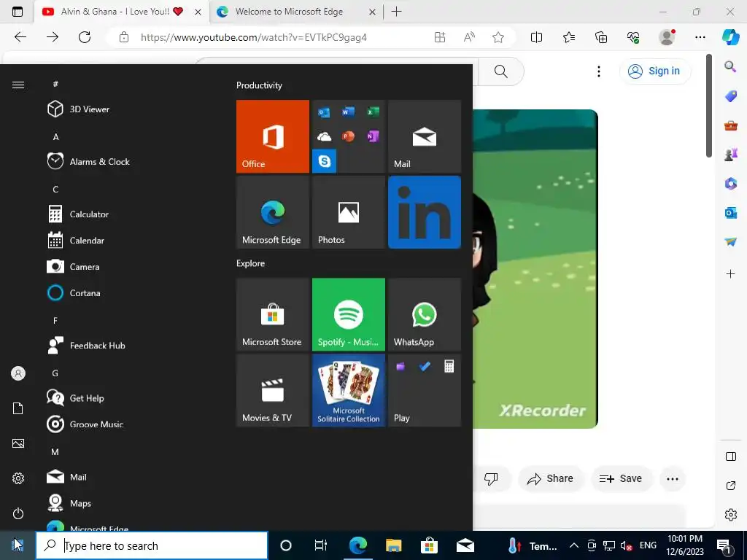747x560 pixels.
Task: Open Documents icon in Start sidebar
Action: (x=18, y=408)
